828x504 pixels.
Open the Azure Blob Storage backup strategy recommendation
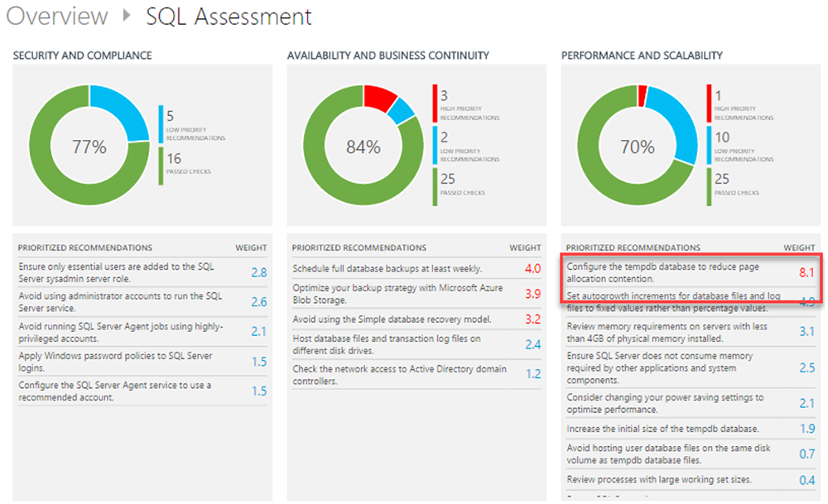(387, 295)
